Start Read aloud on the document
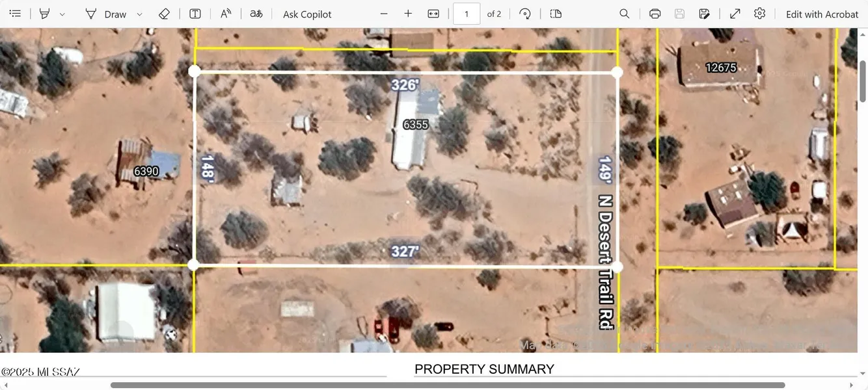Screen dimensions: 868x390 [225, 13]
